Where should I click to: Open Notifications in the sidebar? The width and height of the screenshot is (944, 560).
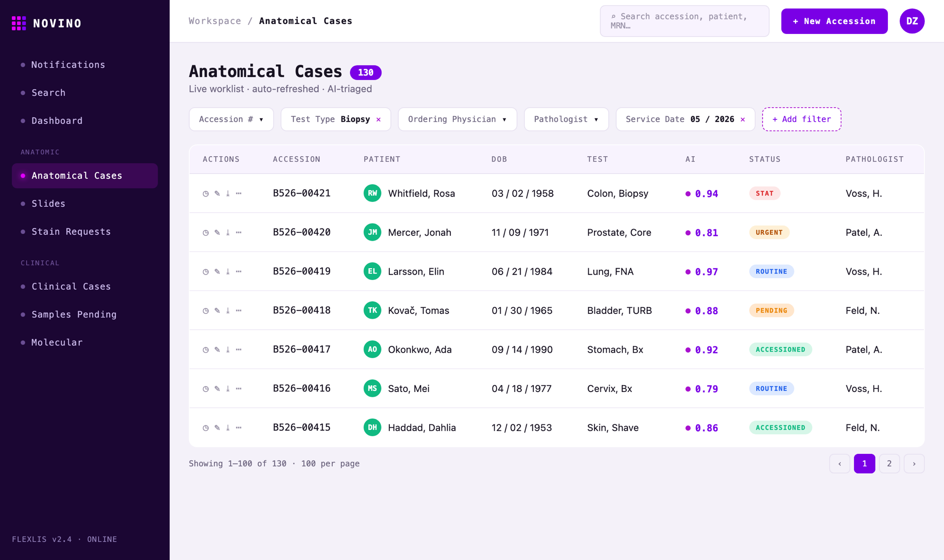coord(85,65)
